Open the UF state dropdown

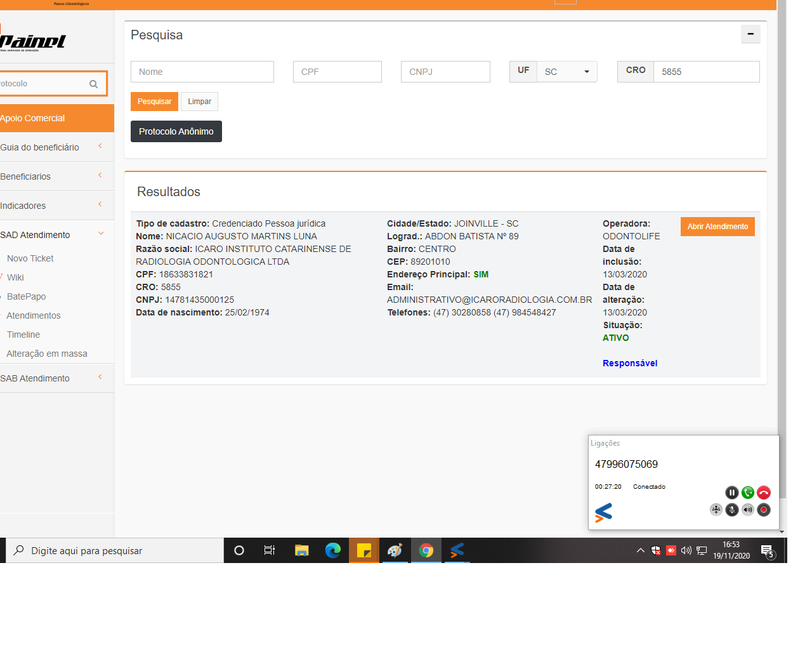click(567, 72)
